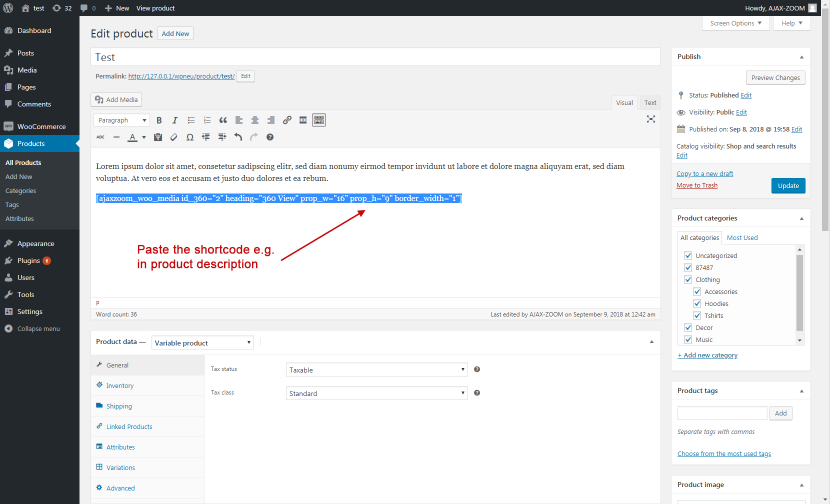Align text right in editor
The height and width of the screenshot is (504, 830).
271,120
